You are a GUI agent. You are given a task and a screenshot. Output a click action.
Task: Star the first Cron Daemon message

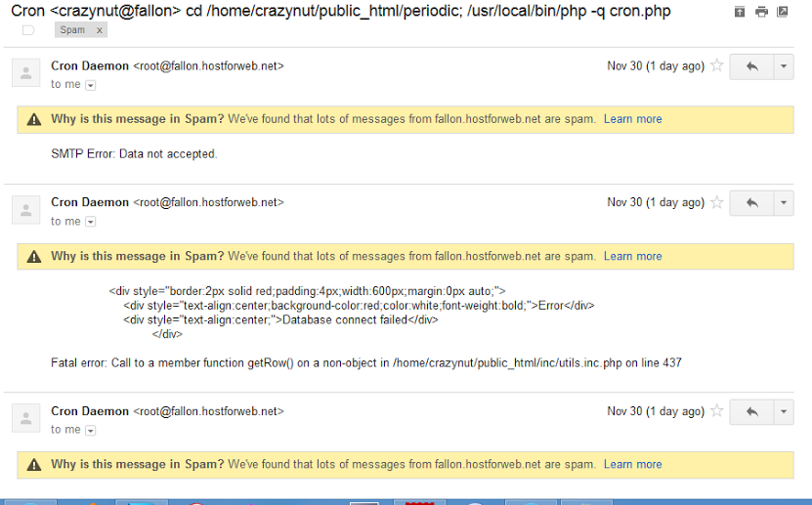716,65
